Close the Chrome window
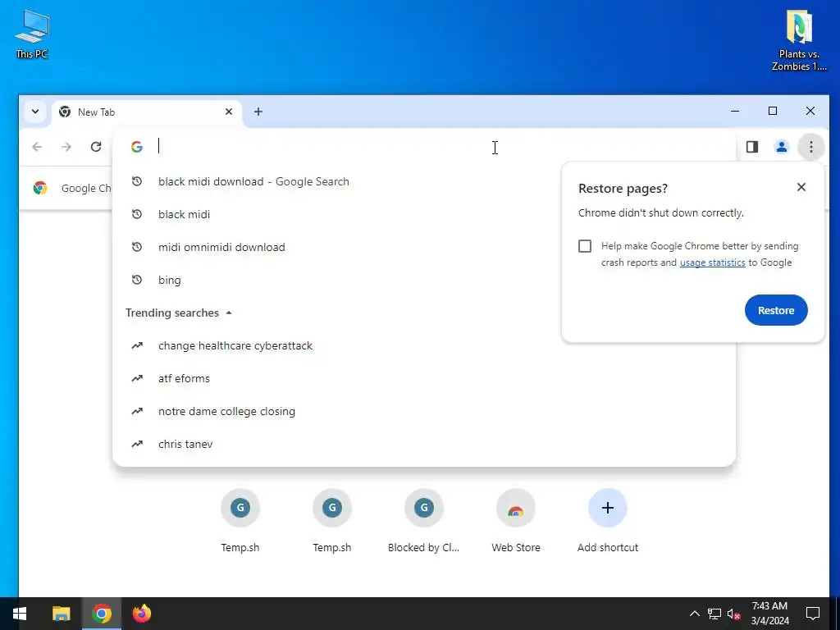840x630 pixels. [x=810, y=111]
